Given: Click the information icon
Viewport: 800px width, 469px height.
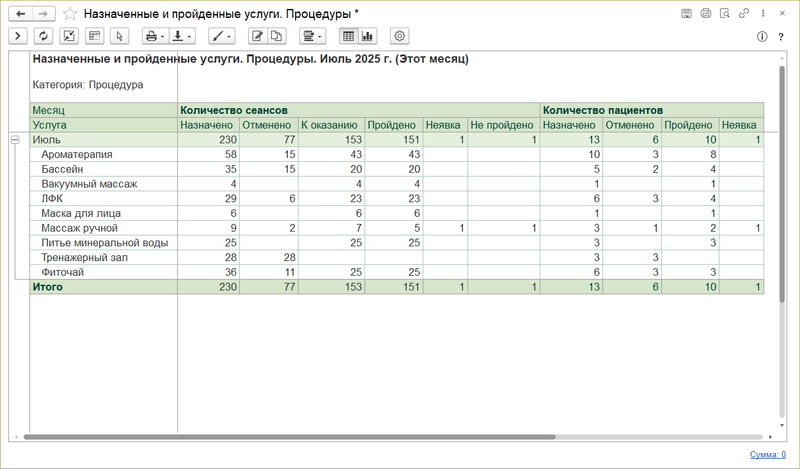Looking at the screenshot, I should coord(762,36).
